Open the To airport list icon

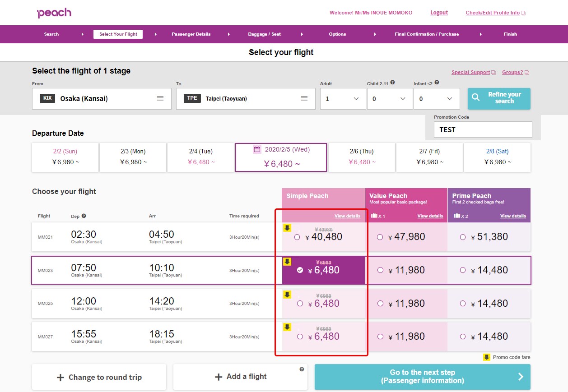pyautogui.click(x=304, y=98)
